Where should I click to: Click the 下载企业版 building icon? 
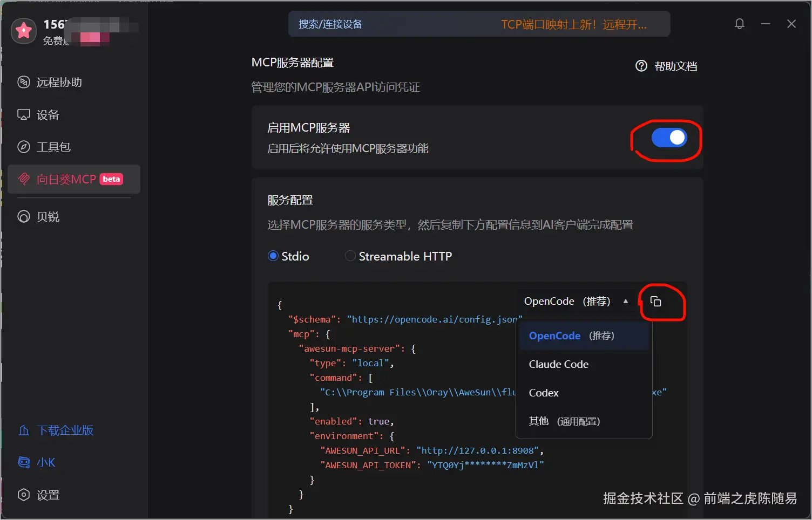(24, 430)
